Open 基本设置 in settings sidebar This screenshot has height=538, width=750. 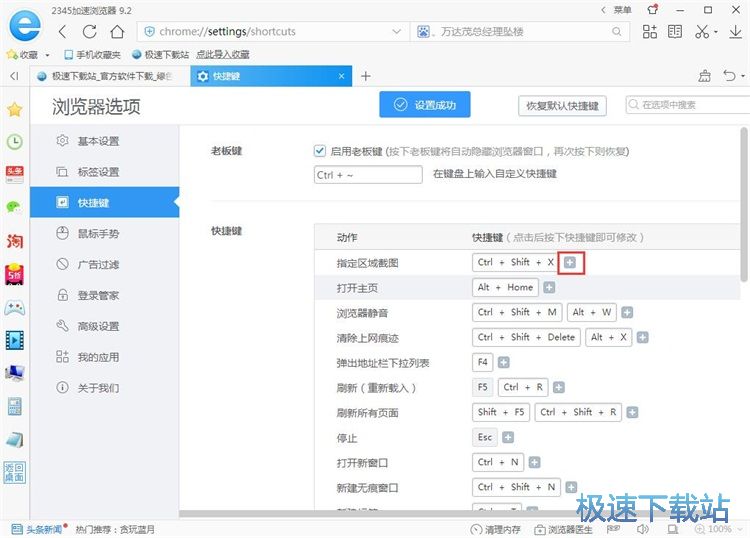[104, 141]
